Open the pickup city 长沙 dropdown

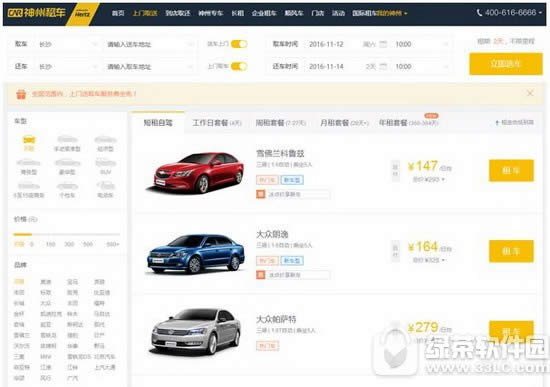pyautogui.click(x=67, y=44)
